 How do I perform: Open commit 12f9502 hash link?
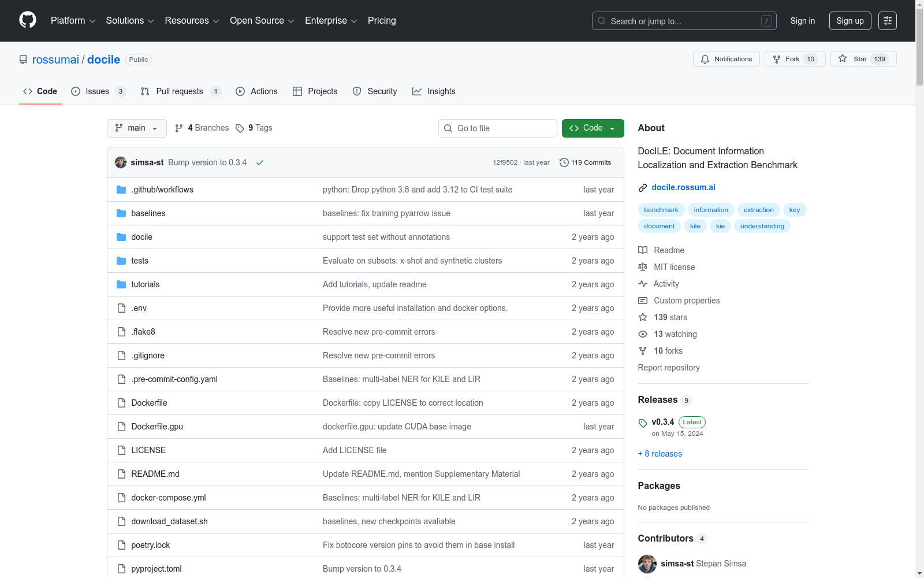(x=505, y=162)
